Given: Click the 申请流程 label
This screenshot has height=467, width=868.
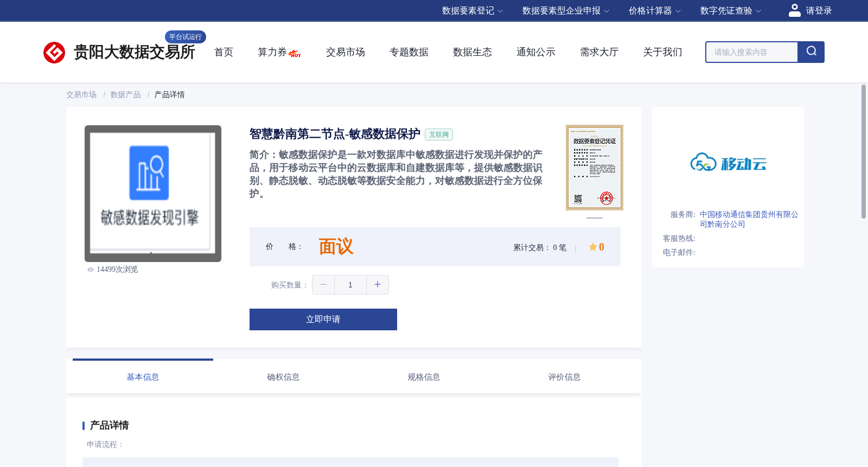Looking at the screenshot, I should click(105, 445).
